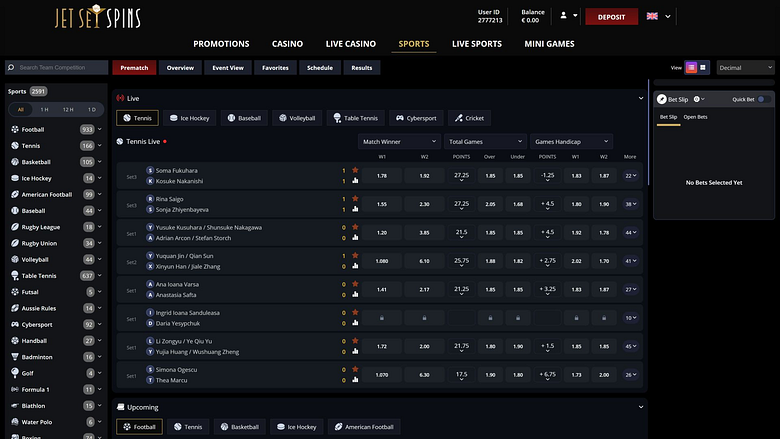780x439 pixels.
Task: Open the Games Handicap dropdown
Action: (x=571, y=142)
